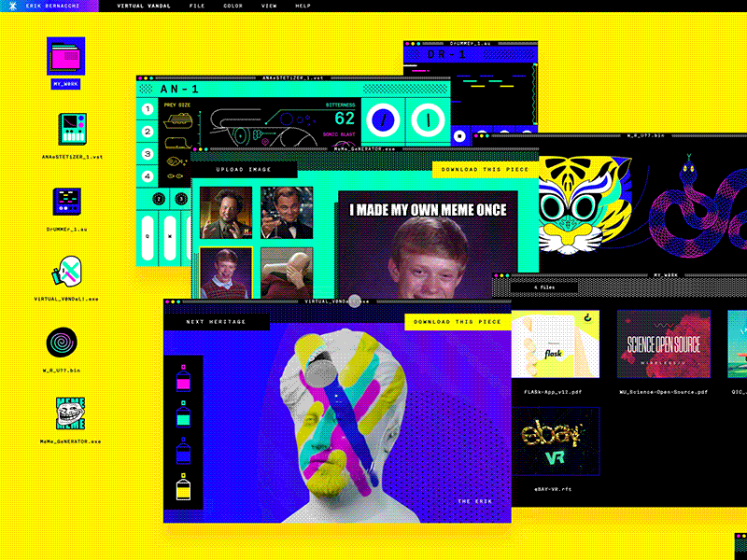Click the white square stop button in DR-1
Screen dimensions: 747x560
pos(459,136)
